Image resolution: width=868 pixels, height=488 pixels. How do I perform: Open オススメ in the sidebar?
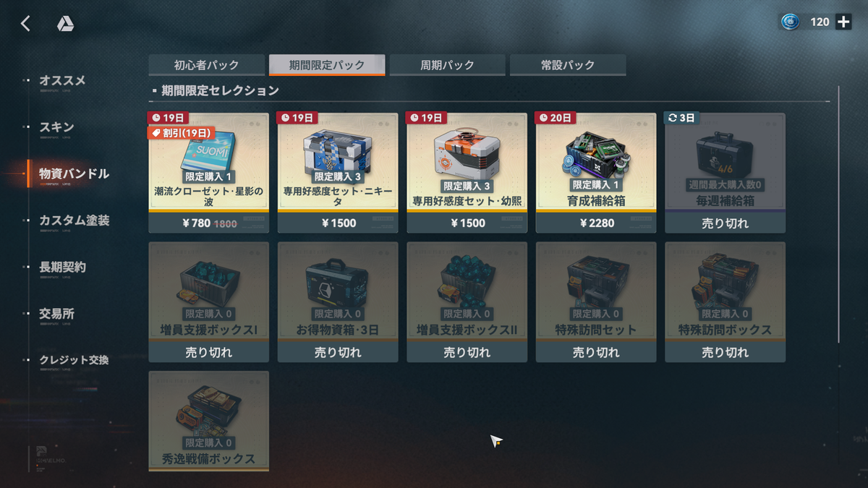pos(62,80)
